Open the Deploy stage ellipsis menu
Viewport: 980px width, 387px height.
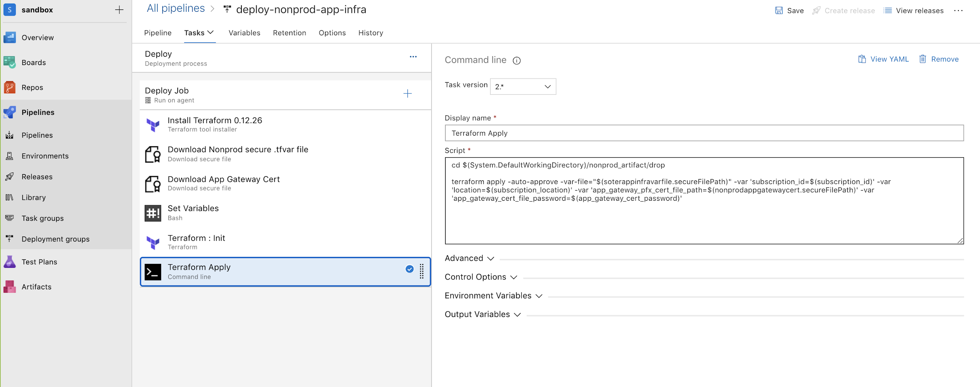coord(413,57)
